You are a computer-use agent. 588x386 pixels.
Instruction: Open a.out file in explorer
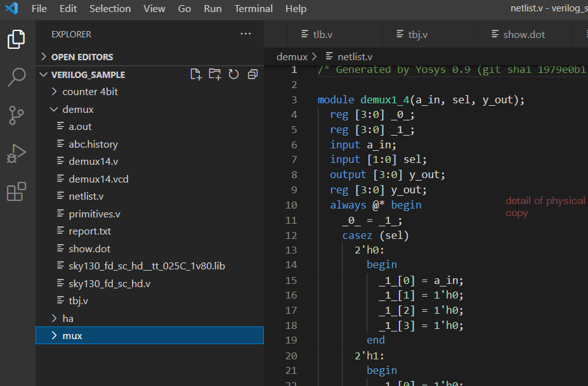[x=150, y=126]
